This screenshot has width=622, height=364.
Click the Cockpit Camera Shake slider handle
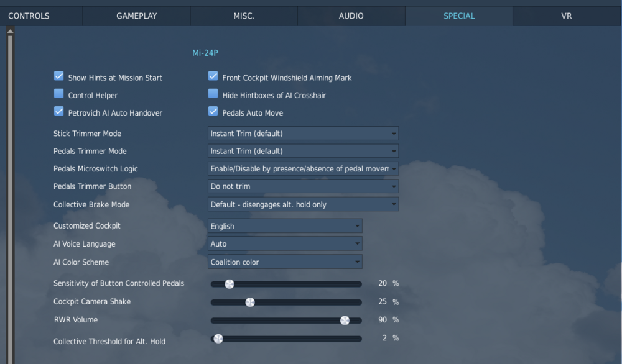(x=250, y=303)
